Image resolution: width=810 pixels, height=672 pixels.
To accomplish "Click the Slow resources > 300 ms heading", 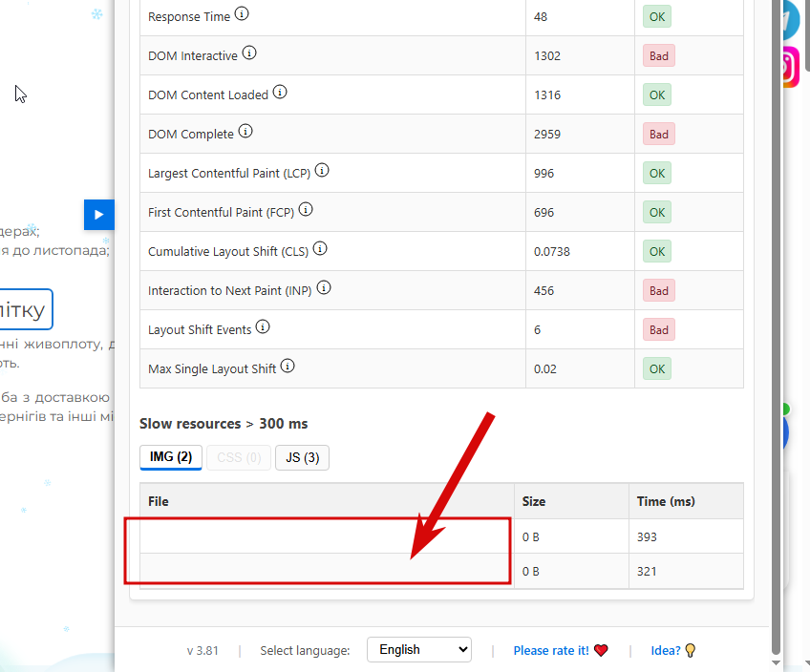I will click(x=224, y=424).
